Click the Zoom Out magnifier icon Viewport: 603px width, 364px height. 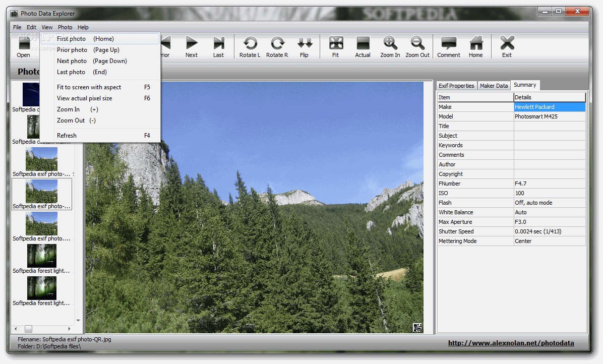[417, 46]
